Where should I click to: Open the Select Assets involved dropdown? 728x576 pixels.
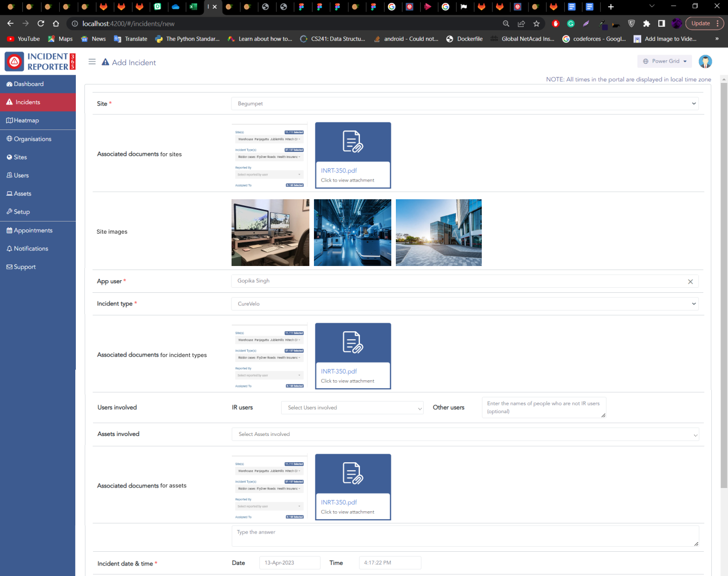click(x=465, y=434)
